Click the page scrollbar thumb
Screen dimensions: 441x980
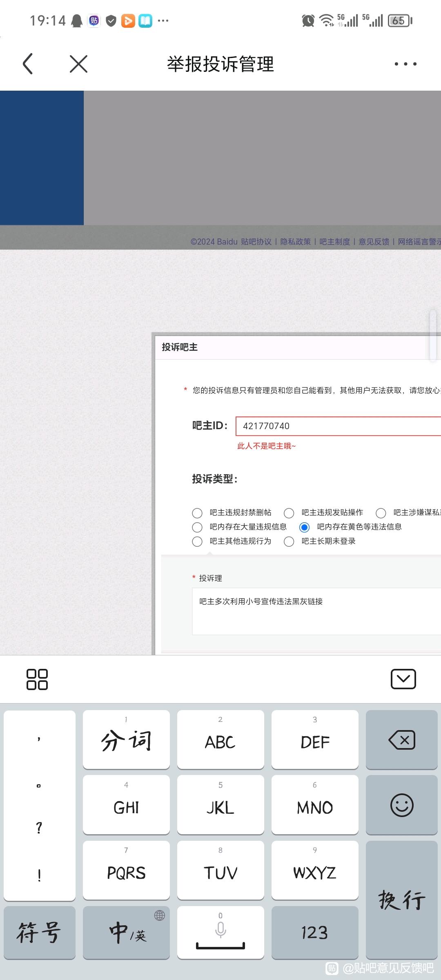pyautogui.click(x=433, y=336)
